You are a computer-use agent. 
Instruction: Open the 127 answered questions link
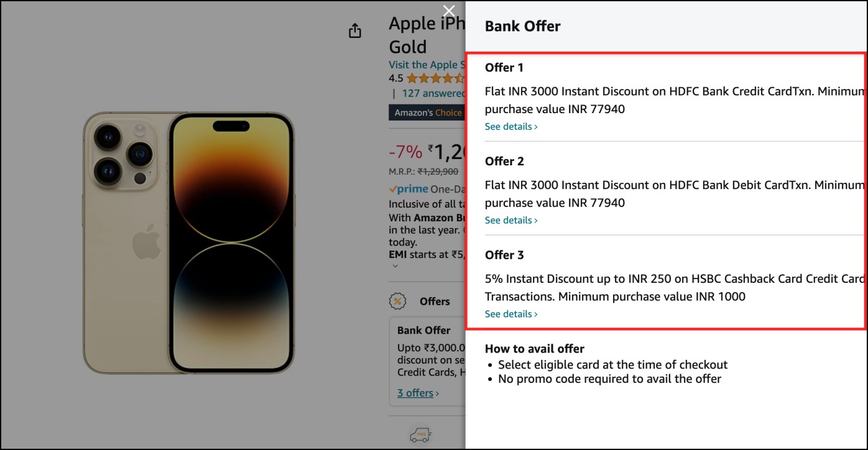(x=433, y=93)
